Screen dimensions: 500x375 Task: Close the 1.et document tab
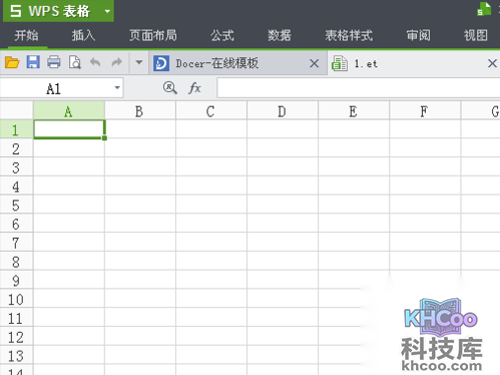pos(492,63)
